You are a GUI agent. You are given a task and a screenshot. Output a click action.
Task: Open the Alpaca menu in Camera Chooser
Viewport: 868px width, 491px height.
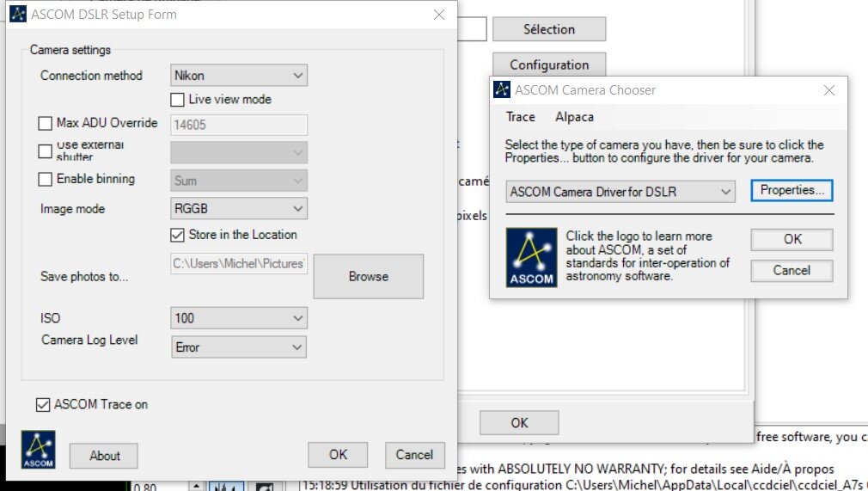point(575,117)
